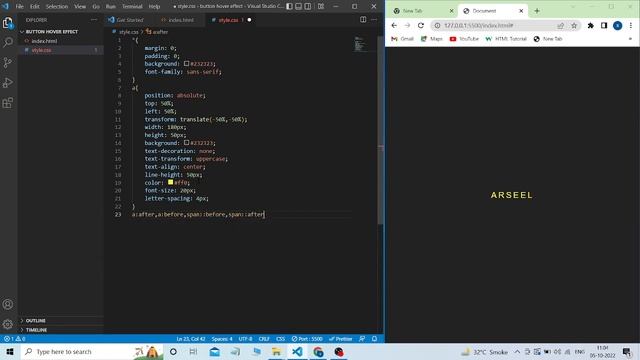The height and width of the screenshot is (360, 640).
Task: Click Prettier in status bar
Action: click(x=341, y=339)
